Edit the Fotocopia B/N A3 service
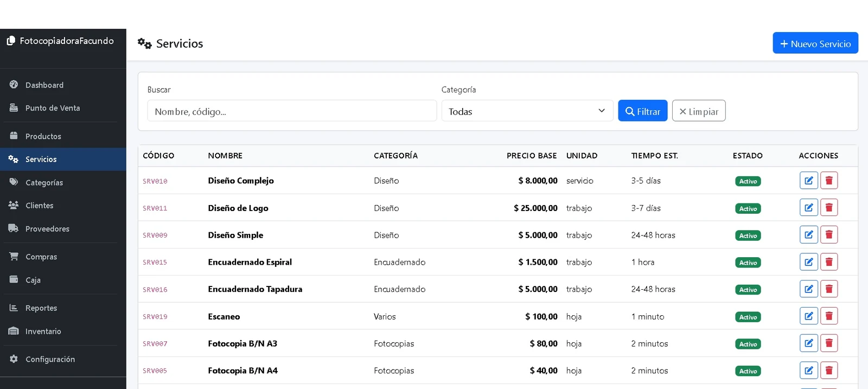The height and width of the screenshot is (389, 868). coord(808,343)
